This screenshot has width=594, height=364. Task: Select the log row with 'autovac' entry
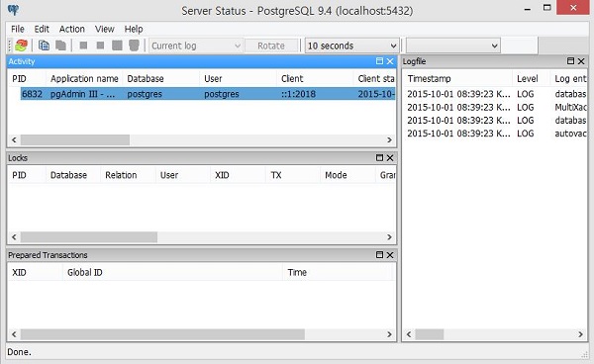[496, 134]
